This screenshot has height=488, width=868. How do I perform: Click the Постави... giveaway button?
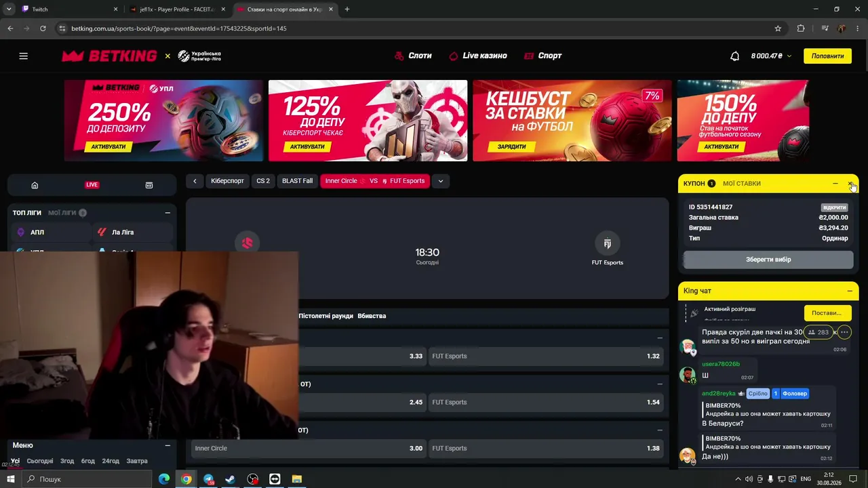pyautogui.click(x=827, y=313)
